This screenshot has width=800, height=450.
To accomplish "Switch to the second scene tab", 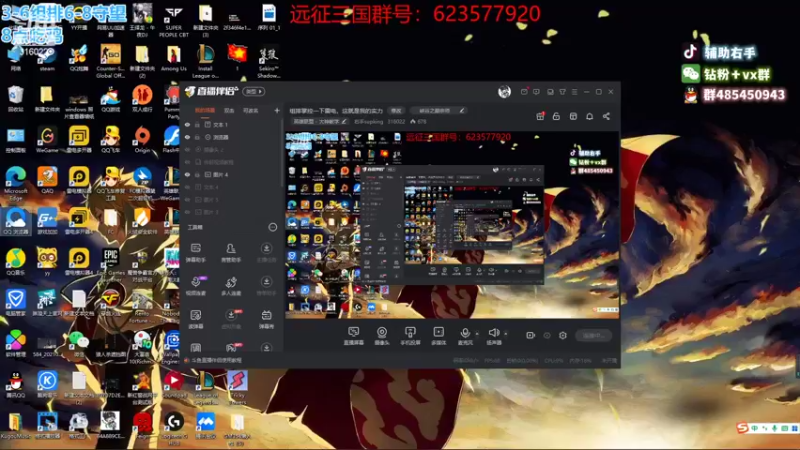I will [229, 110].
